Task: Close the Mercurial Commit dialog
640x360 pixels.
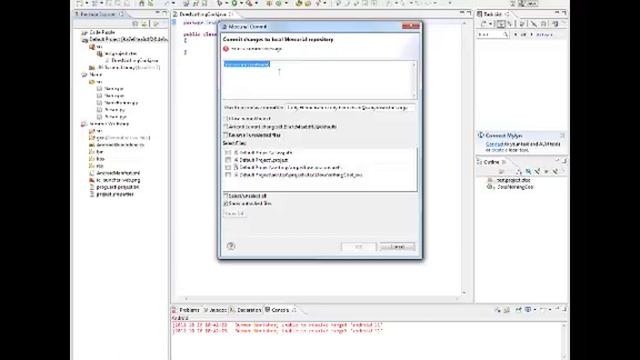Action: coord(411,26)
